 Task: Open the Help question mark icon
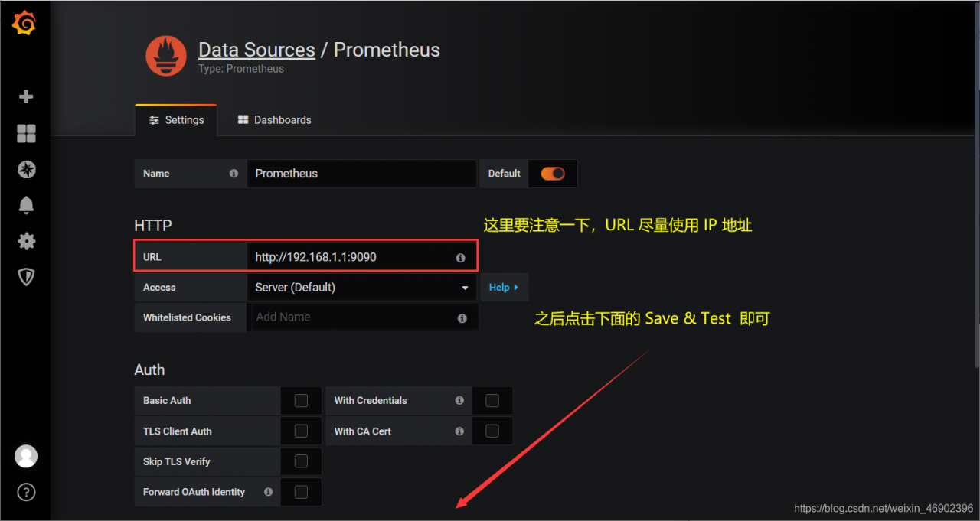[x=26, y=492]
